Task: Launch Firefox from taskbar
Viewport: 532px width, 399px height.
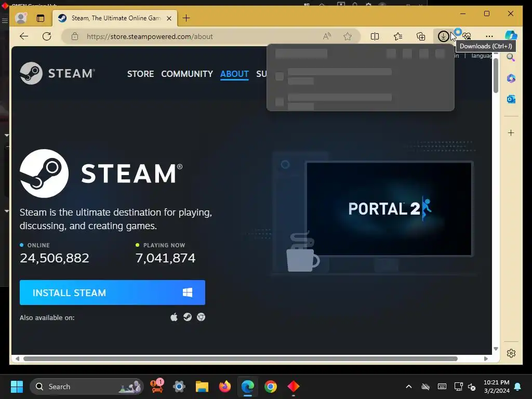Action: 224,387
